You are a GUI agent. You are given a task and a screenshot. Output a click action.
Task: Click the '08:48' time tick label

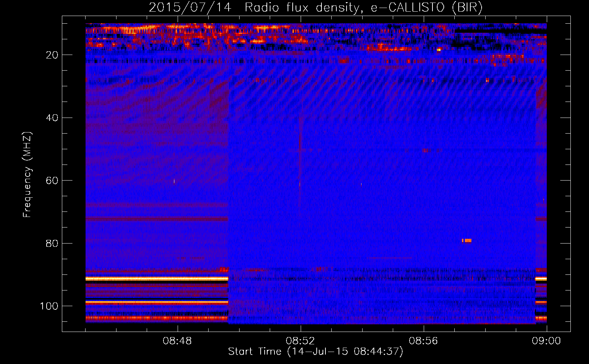point(177,341)
